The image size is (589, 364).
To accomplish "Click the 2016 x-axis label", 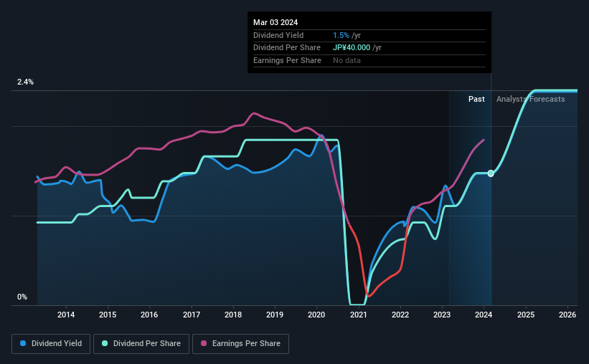I will pos(149,315).
